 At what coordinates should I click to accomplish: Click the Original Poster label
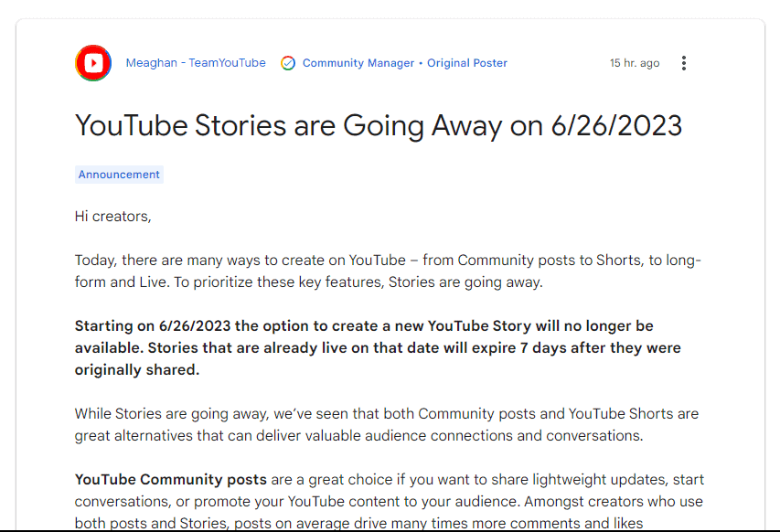pos(467,63)
